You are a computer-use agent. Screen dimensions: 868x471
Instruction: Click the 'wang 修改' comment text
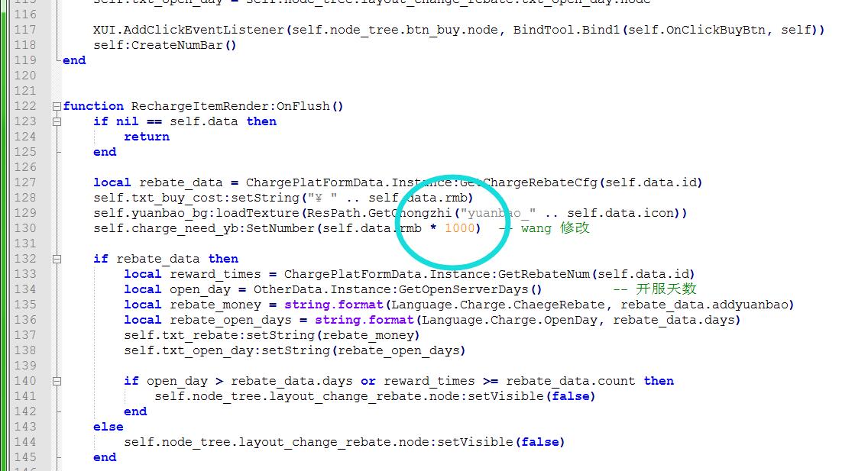click(555, 228)
